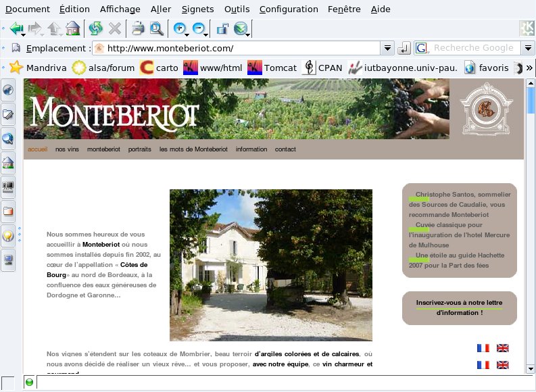Open the Édition menu
This screenshot has width=536, height=392.
coord(74,9)
